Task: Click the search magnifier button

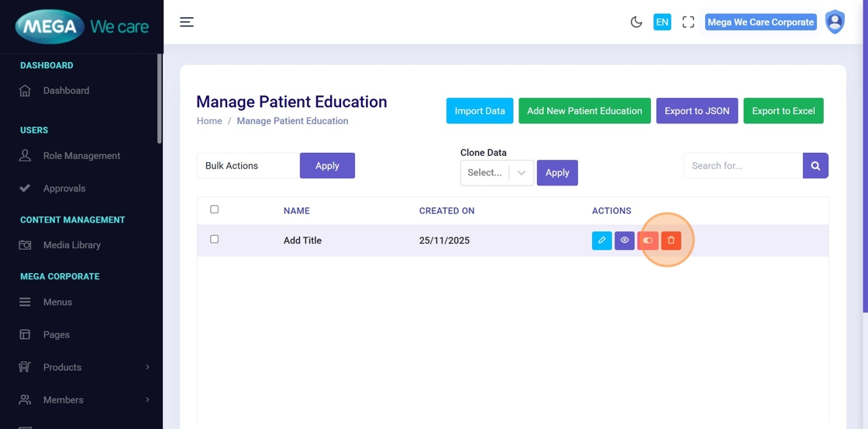Action: 815,165
